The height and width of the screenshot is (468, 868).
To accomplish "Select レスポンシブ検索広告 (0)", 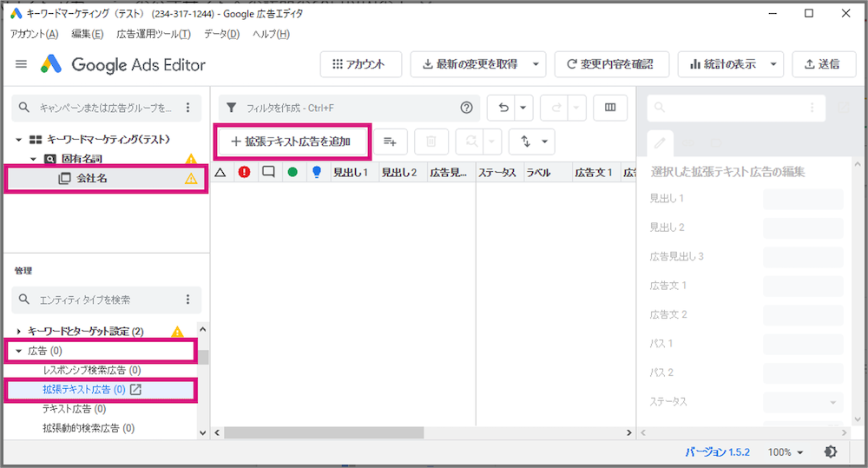I will [x=92, y=370].
